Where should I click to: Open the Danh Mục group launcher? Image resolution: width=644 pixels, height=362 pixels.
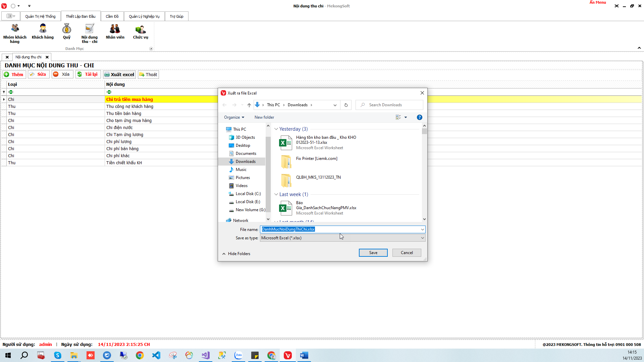pos(151,49)
